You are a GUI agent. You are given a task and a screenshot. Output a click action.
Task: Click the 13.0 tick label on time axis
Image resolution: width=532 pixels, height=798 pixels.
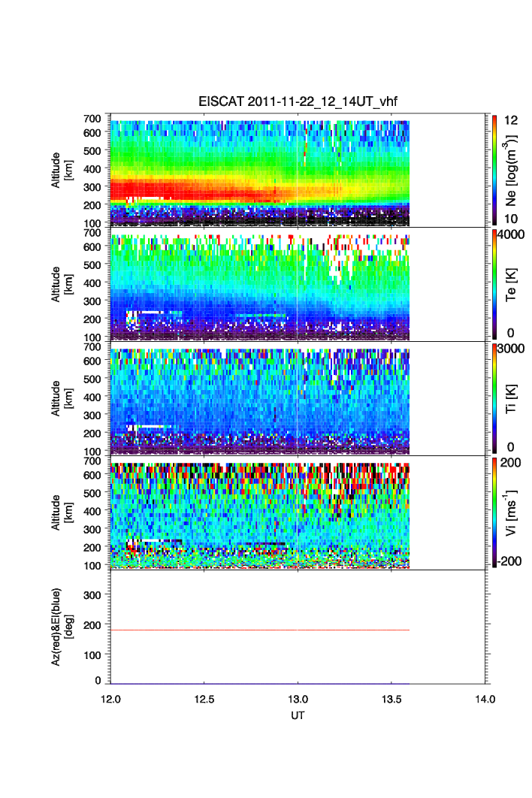tap(298, 699)
